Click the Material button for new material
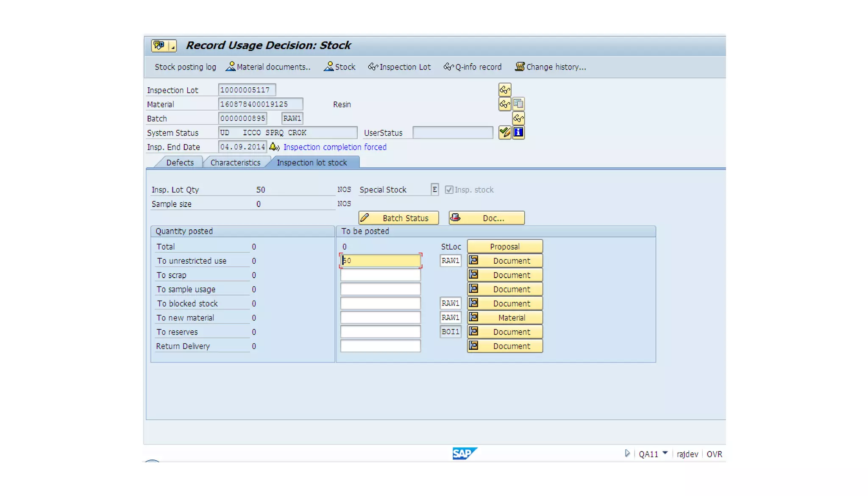 (504, 318)
